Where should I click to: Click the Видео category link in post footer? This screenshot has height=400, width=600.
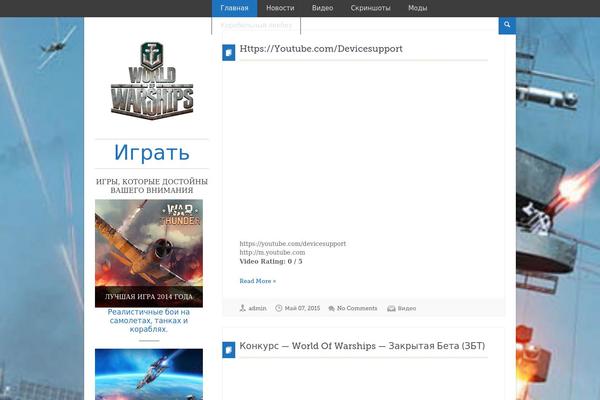click(x=407, y=308)
